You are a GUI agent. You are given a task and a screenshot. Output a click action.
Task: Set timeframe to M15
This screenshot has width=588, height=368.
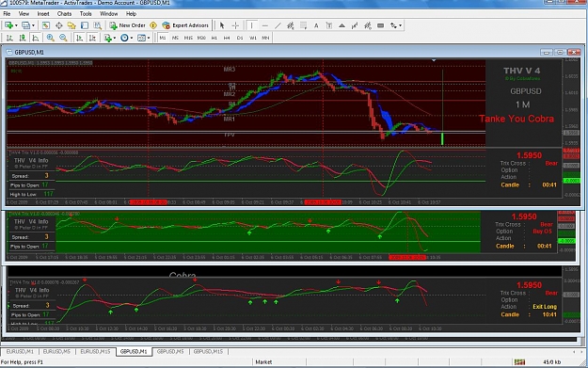[188, 38]
